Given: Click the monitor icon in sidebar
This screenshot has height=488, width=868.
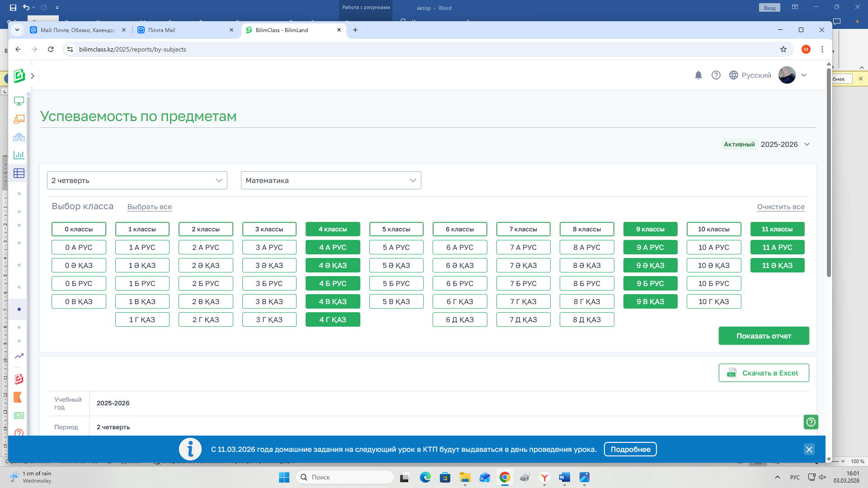Looking at the screenshot, I should pyautogui.click(x=19, y=101).
